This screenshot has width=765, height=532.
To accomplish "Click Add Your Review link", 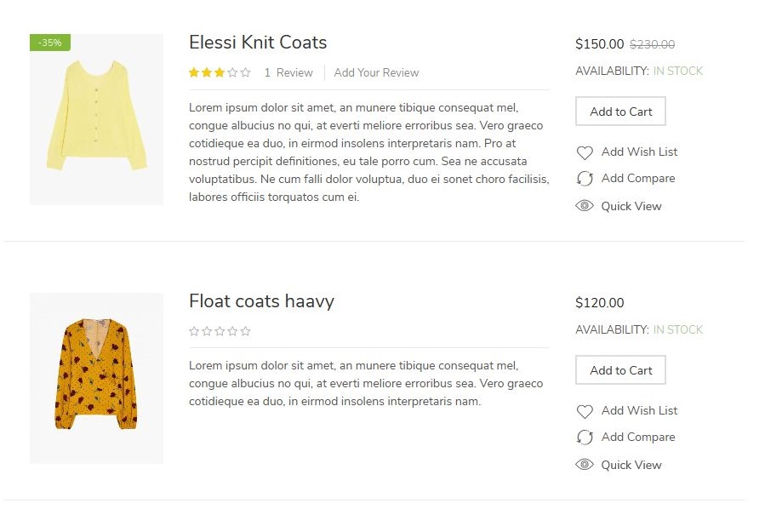I will (x=376, y=73).
